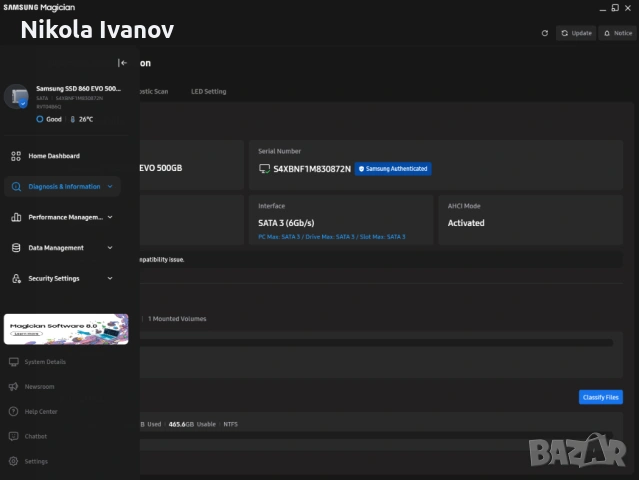Screen dimensions: 639x480
Task: Click the Update button
Action: [576, 33]
